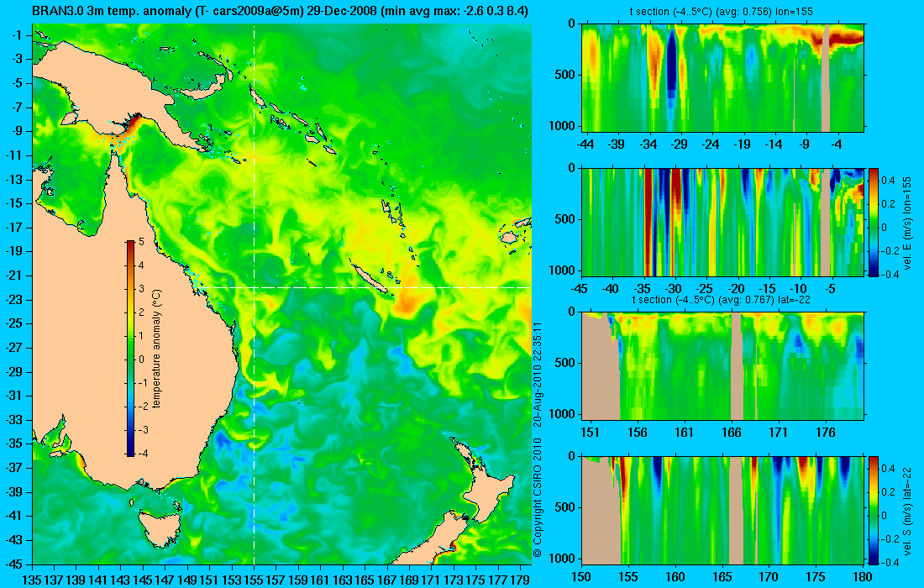Click the '-44' tick on top section axis
The height and width of the screenshot is (588, 924).
[x=585, y=144]
